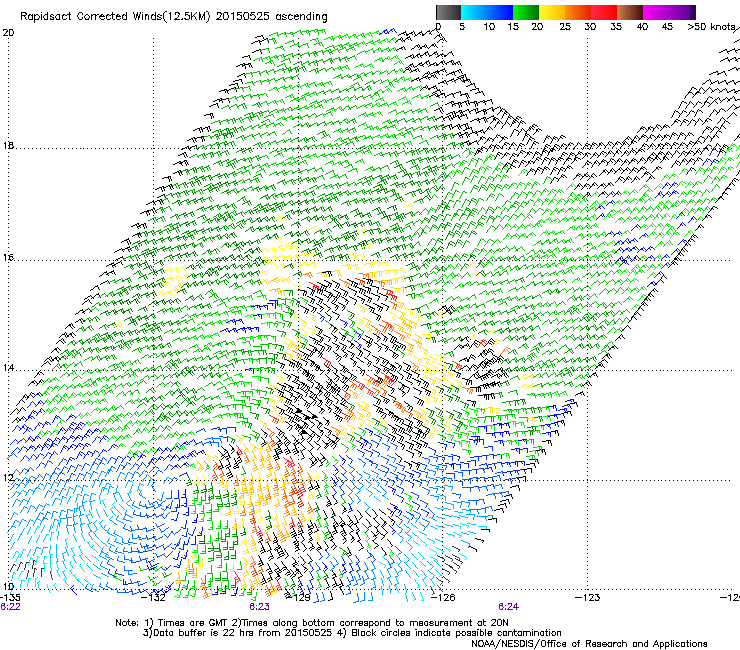
Task: Click the red 30-35 knots legend segment
Action: click(x=604, y=12)
